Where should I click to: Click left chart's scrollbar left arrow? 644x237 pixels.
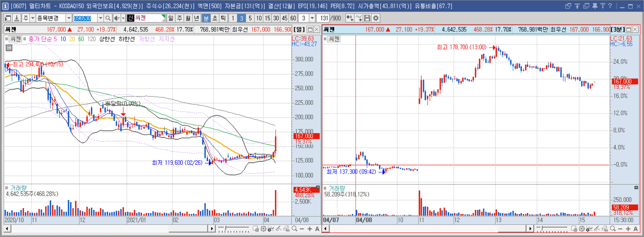click(x=7, y=229)
